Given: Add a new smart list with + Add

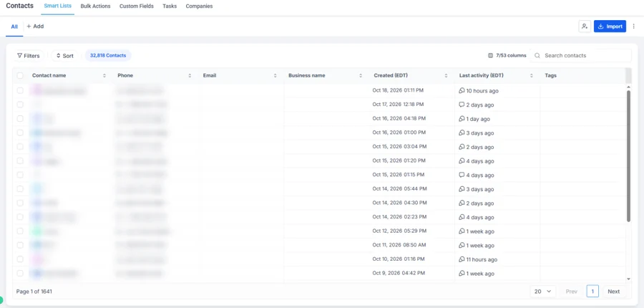Looking at the screenshot, I should (x=35, y=27).
